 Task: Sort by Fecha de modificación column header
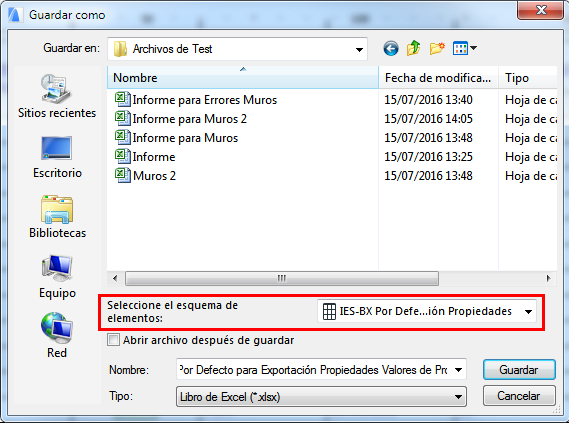point(438,78)
